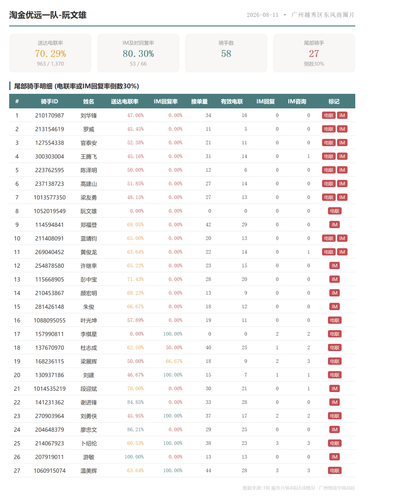Viewport: 410px width, 500px height.
Task: Click the IM tag in row 1 (210170987)
Action: (x=342, y=115)
